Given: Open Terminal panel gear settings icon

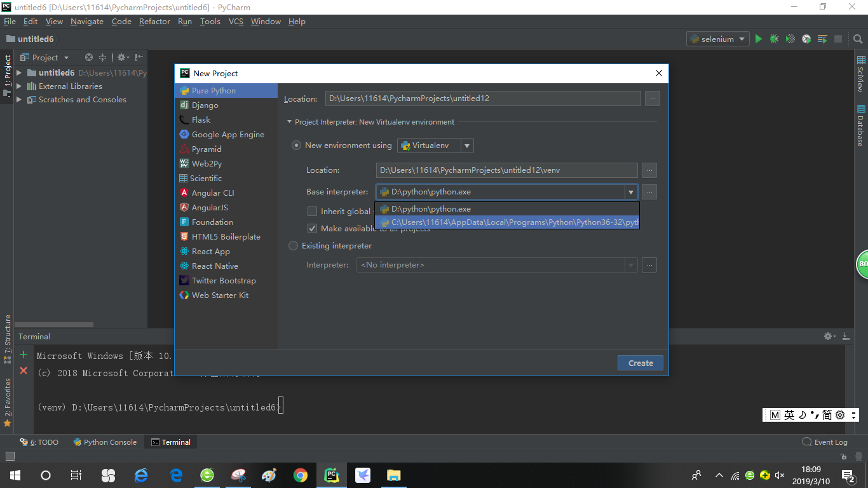Looking at the screenshot, I should [830, 336].
